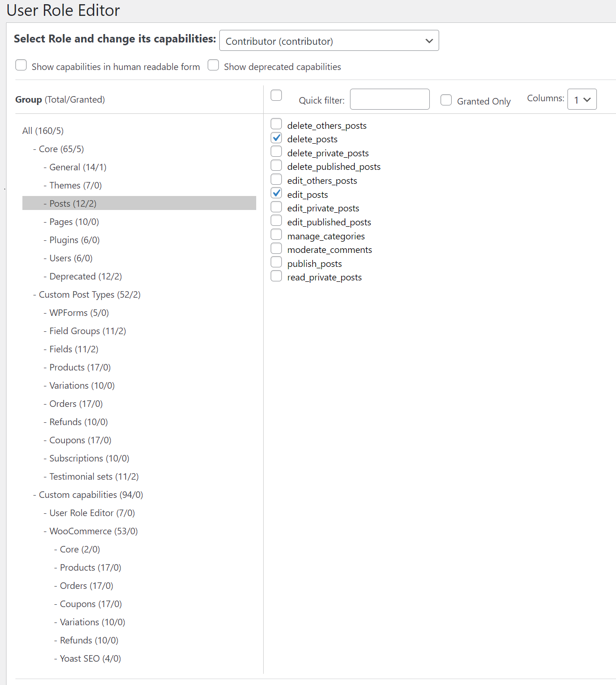Viewport: 616px width, 685px height.
Task: Enable the publish_posts capability
Action: coord(276,262)
